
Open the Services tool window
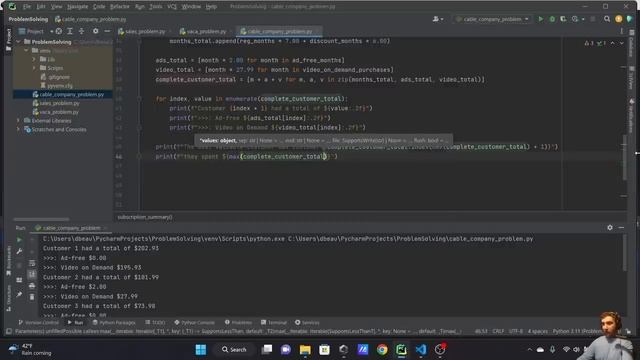pyautogui.click(x=307, y=322)
